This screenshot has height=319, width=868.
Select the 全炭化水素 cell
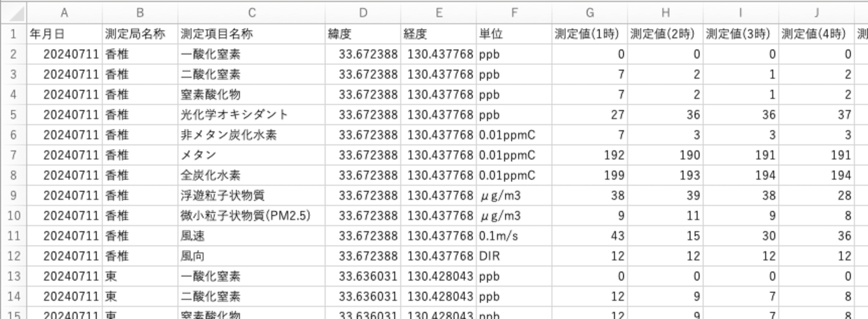coord(251,175)
